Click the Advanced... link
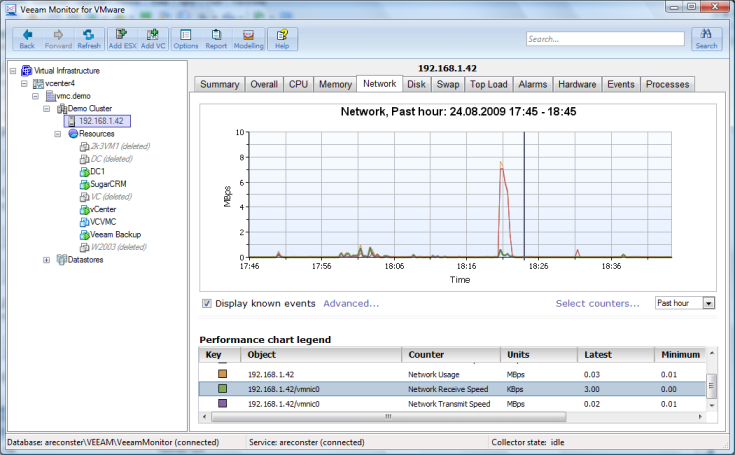This screenshot has width=735, height=455. pos(351,303)
